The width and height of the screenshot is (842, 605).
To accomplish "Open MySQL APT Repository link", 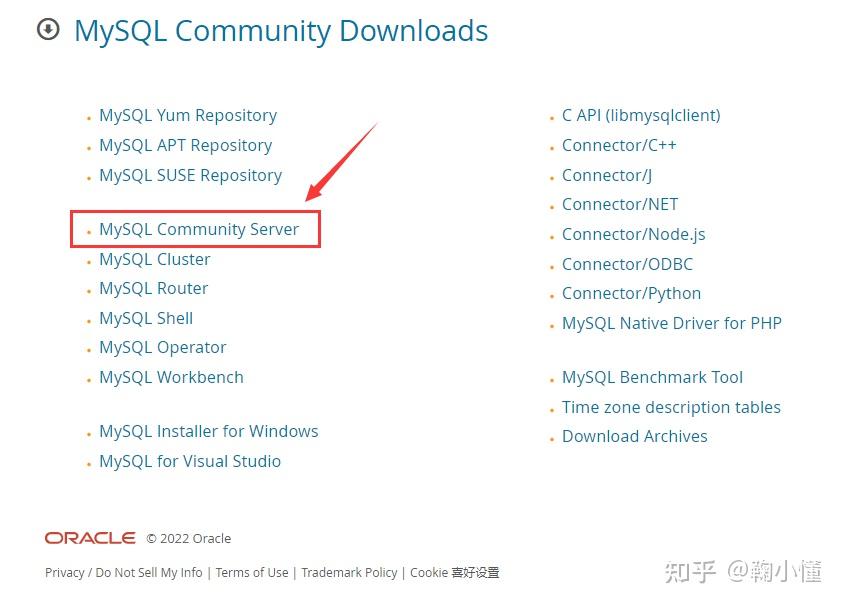I will click(x=185, y=145).
